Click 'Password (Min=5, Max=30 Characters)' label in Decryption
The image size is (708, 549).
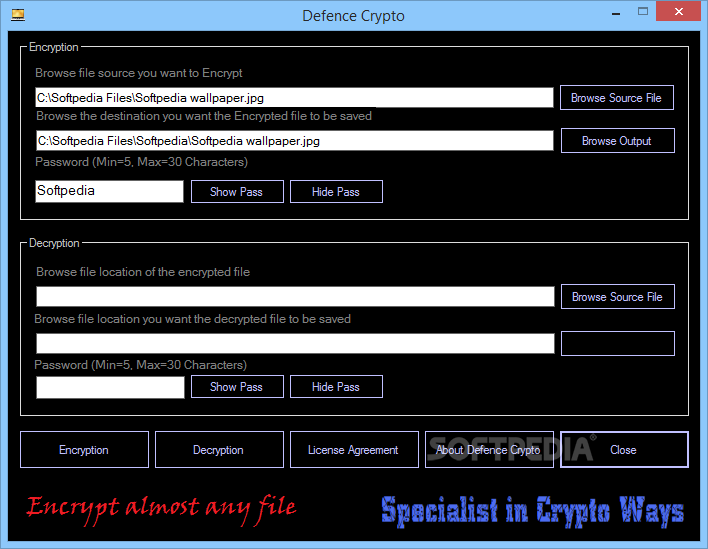[x=140, y=365]
